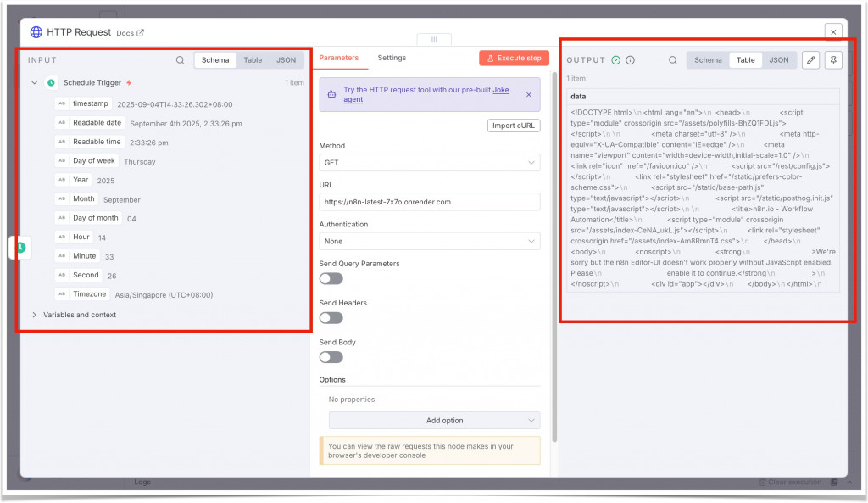The height and width of the screenshot is (503, 868).
Task: Click the HTTP Request globe icon
Action: click(x=36, y=32)
